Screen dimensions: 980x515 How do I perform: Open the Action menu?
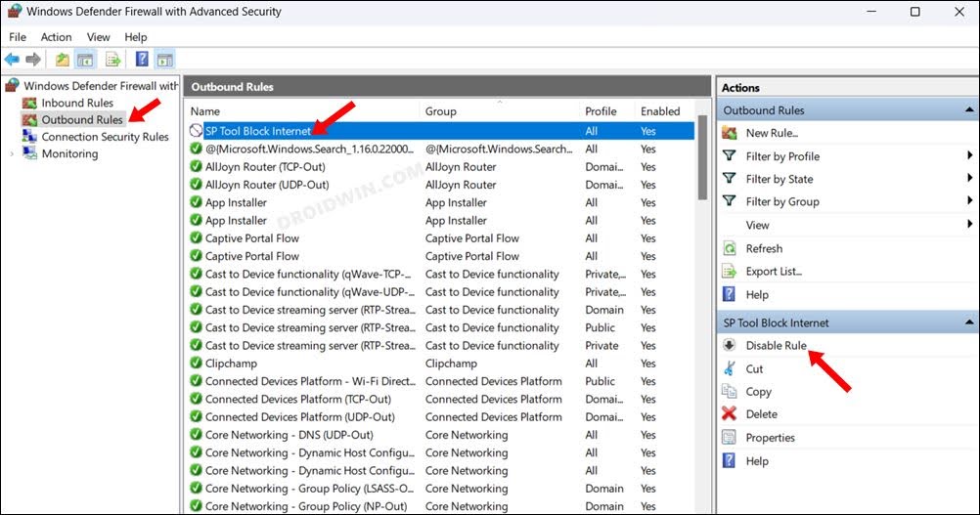point(57,37)
